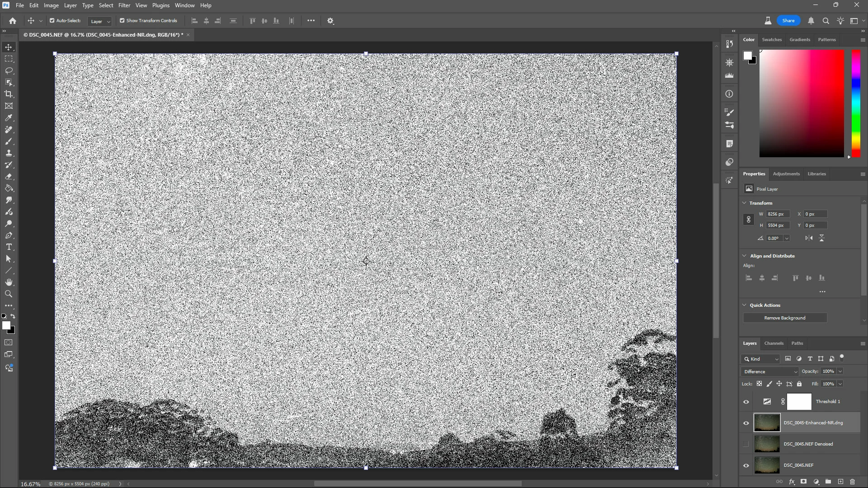868x488 pixels.
Task: Click the Remove Background button
Action: (x=784, y=318)
